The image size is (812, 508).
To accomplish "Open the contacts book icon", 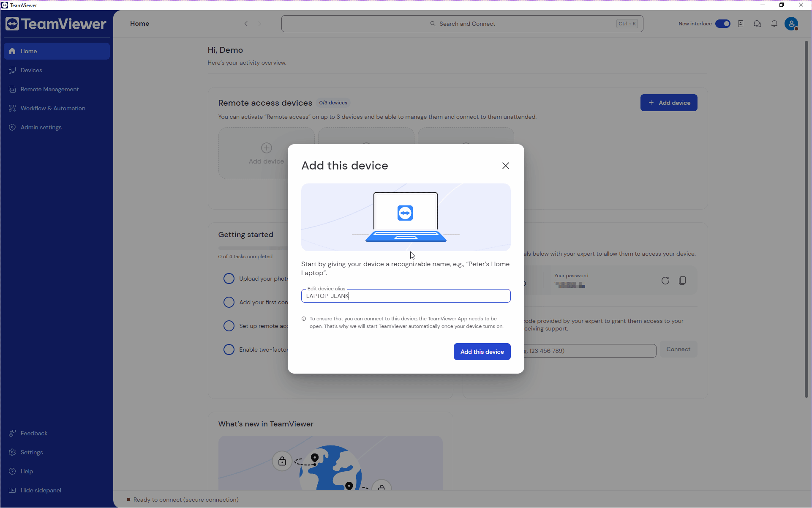I will click(x=741, y=24).
